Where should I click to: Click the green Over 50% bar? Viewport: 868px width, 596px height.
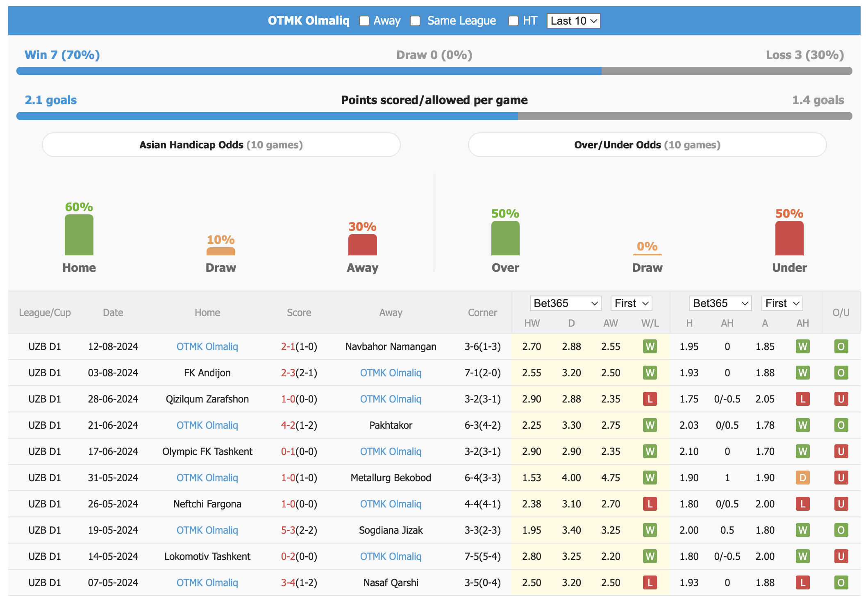tap(505, 238)
